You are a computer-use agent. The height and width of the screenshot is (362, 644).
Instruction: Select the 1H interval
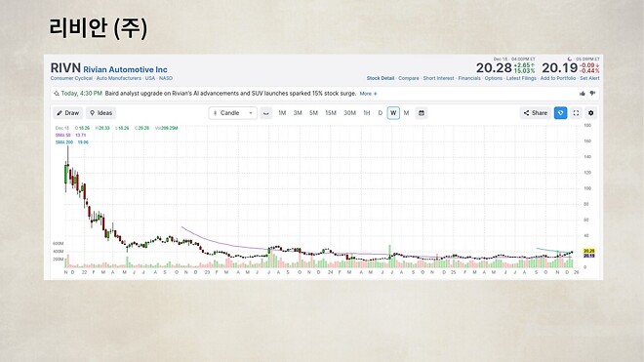pyautogui.click(x=367, y=113)
